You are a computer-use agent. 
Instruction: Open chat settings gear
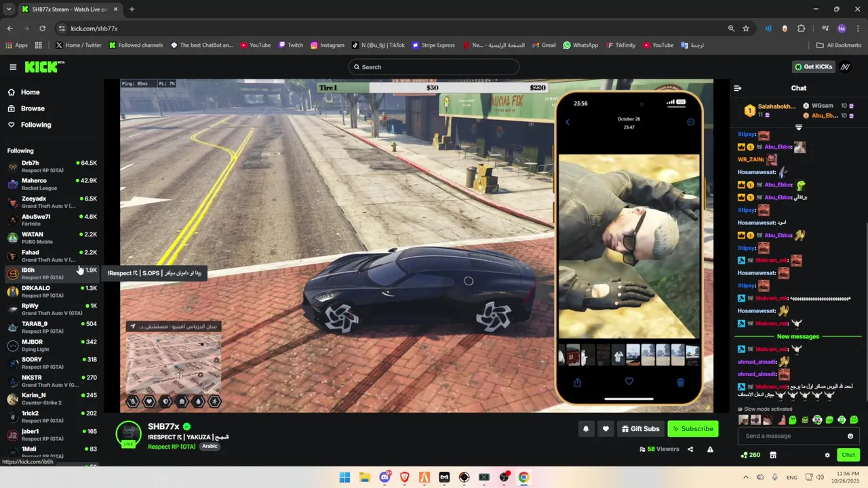point(827,455)
